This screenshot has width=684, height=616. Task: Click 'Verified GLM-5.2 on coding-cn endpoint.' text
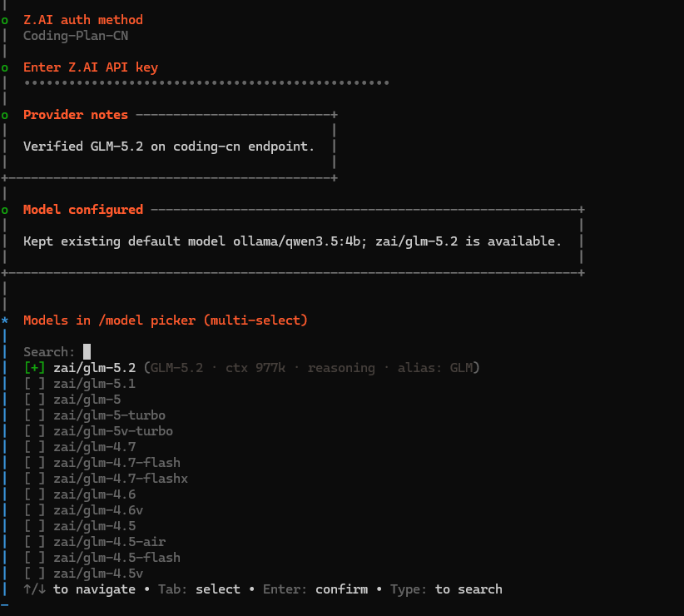click(169, 147)
